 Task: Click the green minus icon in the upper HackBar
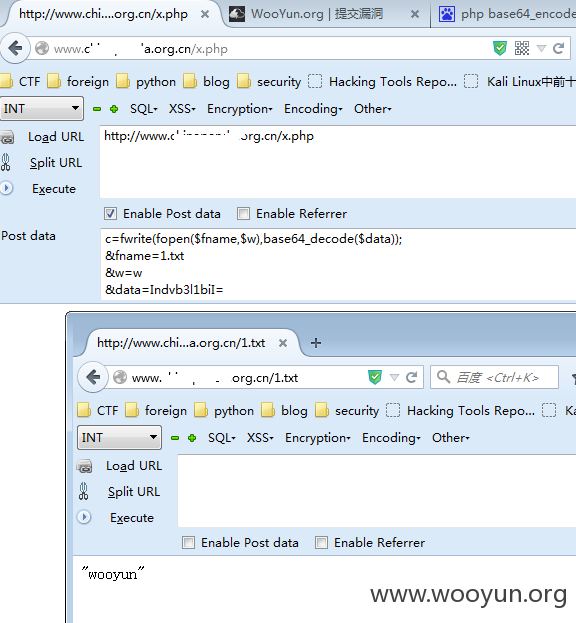click(x=97, y=109)
